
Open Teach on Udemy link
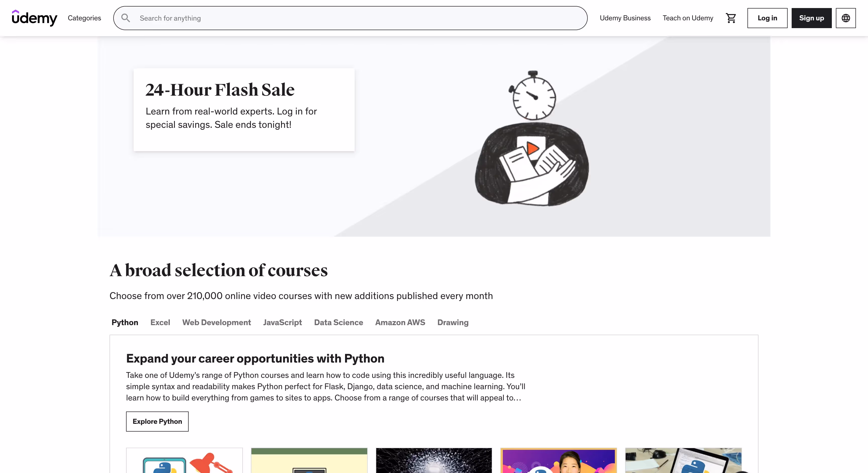coord(688,18)
